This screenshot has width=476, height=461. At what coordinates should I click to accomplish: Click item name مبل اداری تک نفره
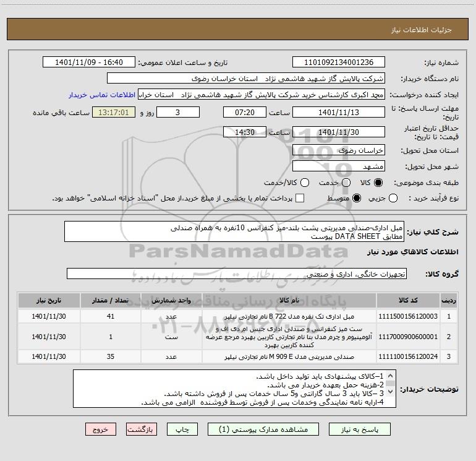point(289,316)
